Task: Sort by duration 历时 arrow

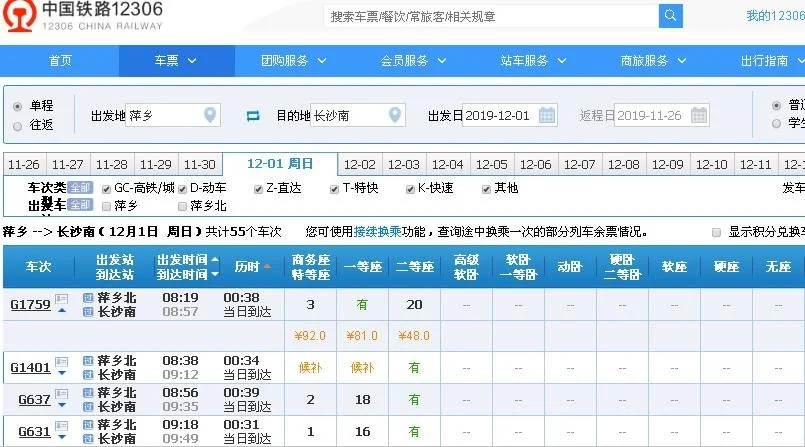Action: click(x=267, y=267)
